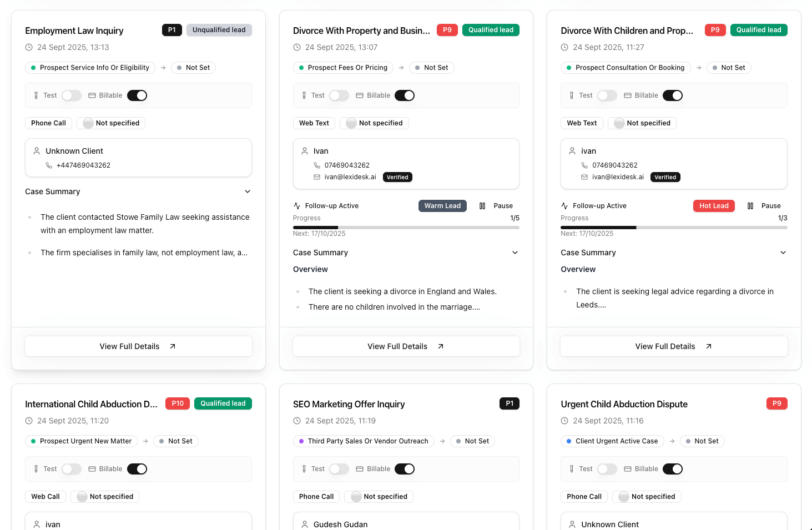This screenshot has height=530, width=812.
Task: Enable Test toggle on the Employment Law Inquiry card
Action: click(72, 95)
